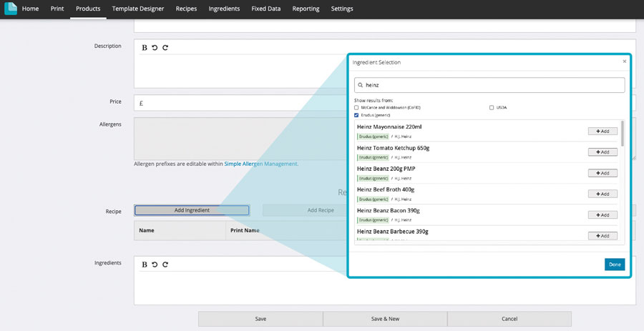Click the Heinz Tomato Ketchup 650g title
This screenshot has width=644, height=331.
(x=393, y=148)
